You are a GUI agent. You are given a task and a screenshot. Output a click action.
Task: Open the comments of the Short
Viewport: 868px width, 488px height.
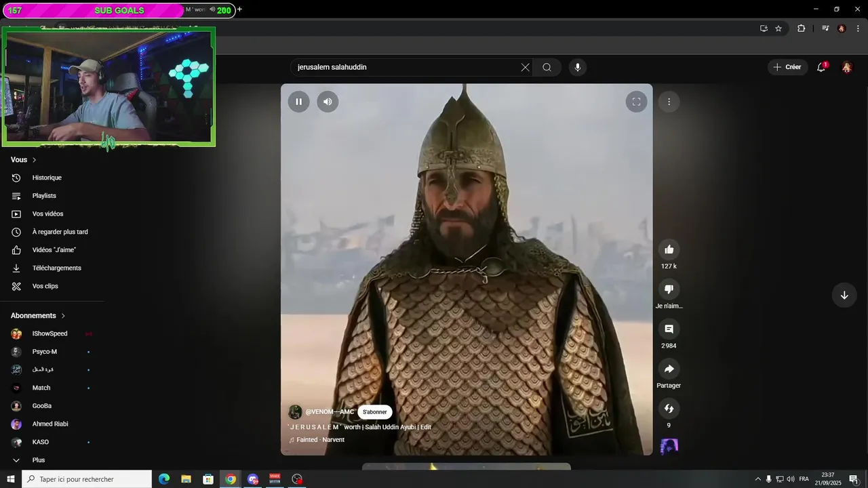(669, 329)
